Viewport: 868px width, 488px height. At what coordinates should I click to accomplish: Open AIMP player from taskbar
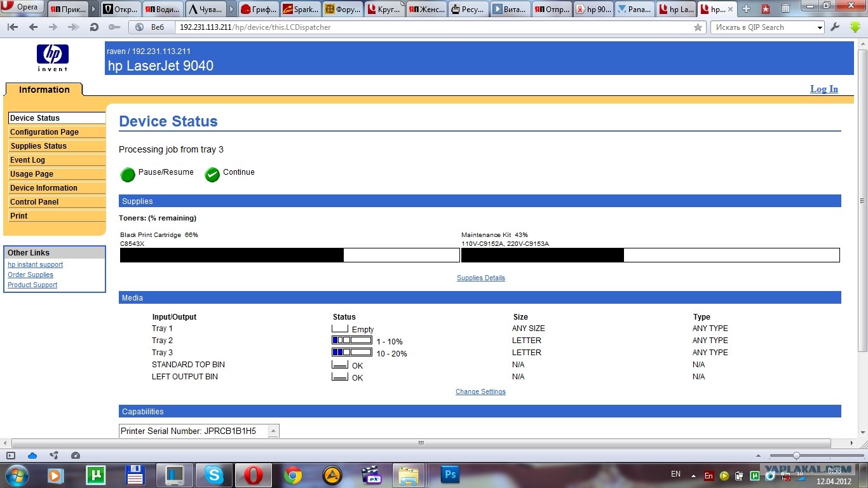(332, 475)
